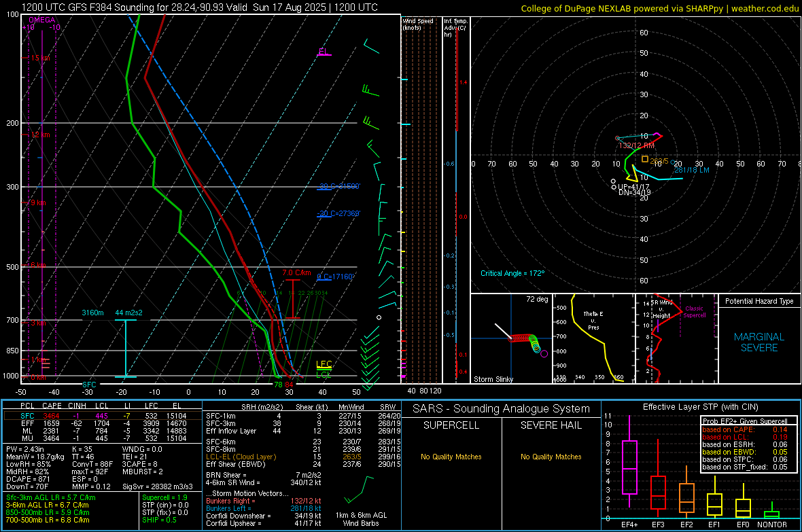Click No Quality Matches under SEVERE HAIL
This screenshot has height=532, width=802.
551,457
